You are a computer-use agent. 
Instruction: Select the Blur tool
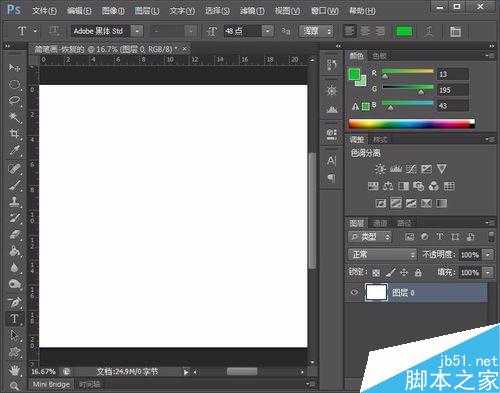(x=14, y=267)
